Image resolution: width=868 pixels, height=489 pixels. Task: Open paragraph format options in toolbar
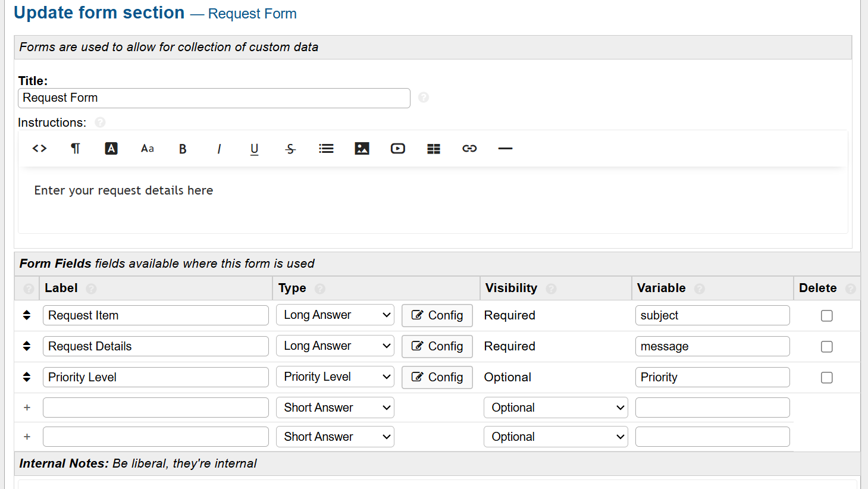(76, 149)
